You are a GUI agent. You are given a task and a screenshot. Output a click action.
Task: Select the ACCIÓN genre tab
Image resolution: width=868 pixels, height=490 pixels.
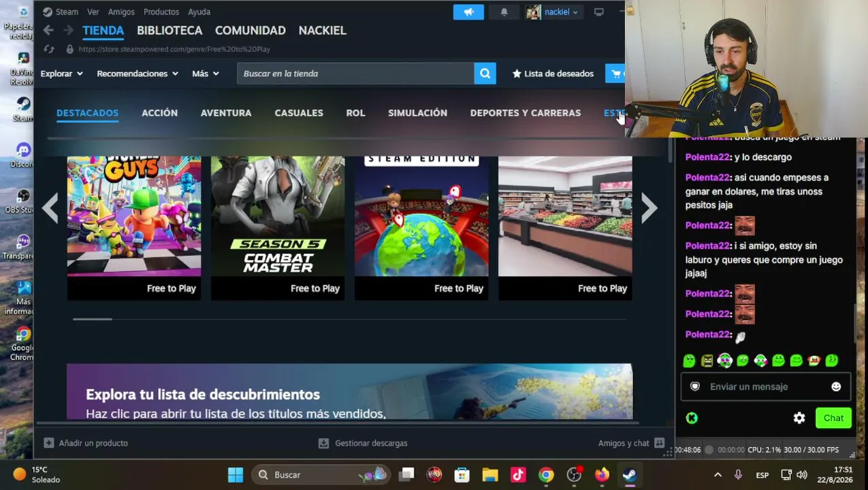(159, 113)
